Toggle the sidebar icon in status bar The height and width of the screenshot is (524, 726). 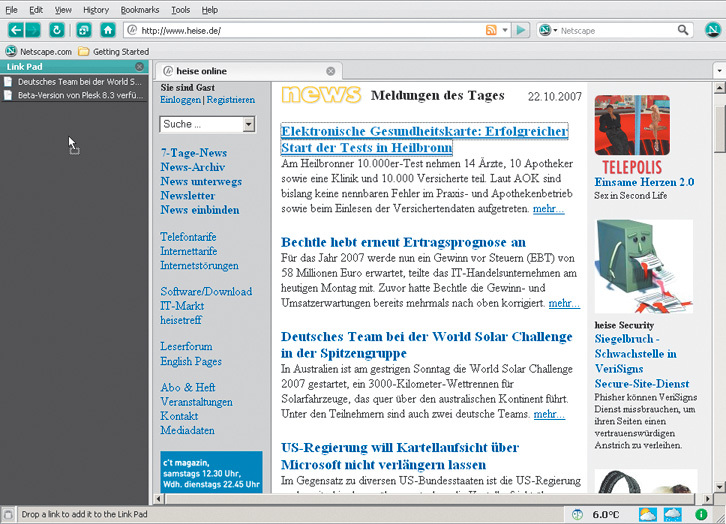tap(8, 514)
